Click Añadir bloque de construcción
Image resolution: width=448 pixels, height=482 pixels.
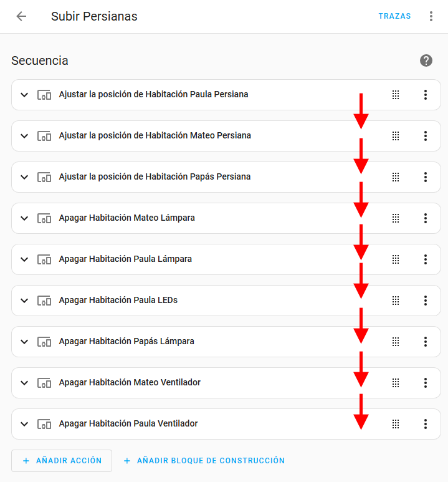[x=204, y=461]
